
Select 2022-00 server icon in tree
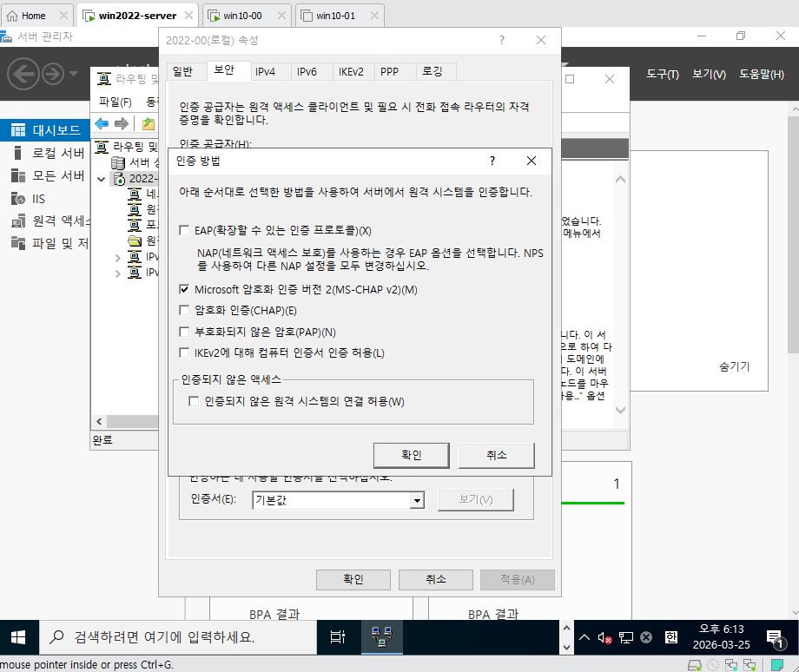119,178
